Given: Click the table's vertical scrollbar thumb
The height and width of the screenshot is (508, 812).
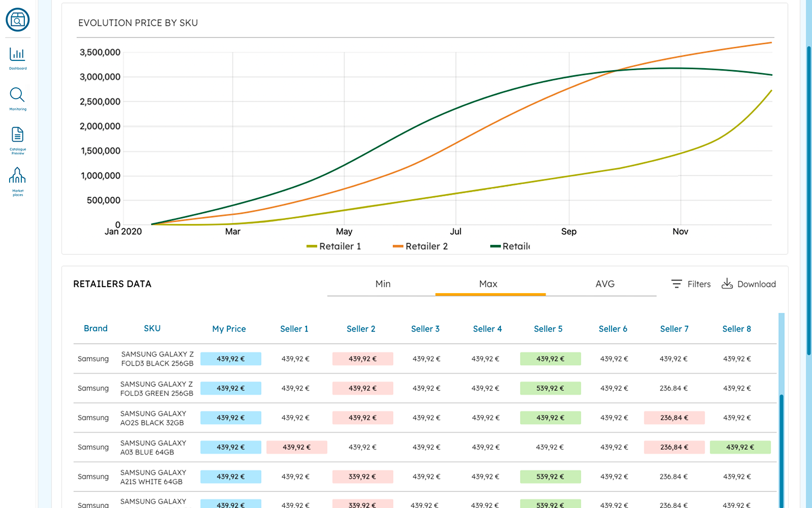Looking at the screenshot, I should click(x=782, y=451).
